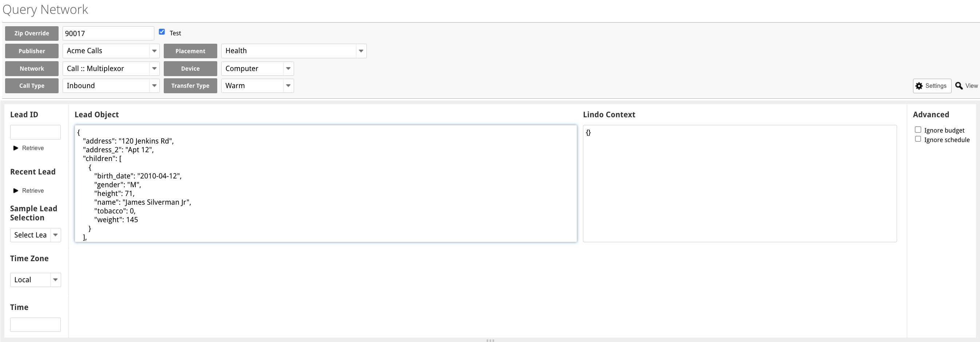Screen dimensions: 980x342
Task: Click inside the Lead ID input field
Action: (x=35, y=132)
